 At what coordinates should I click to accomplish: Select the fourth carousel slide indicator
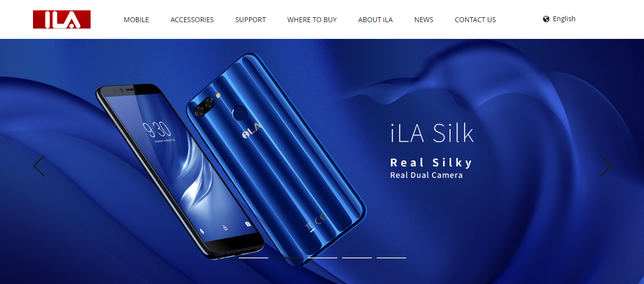pyautogui.click(x=357, y=257)
